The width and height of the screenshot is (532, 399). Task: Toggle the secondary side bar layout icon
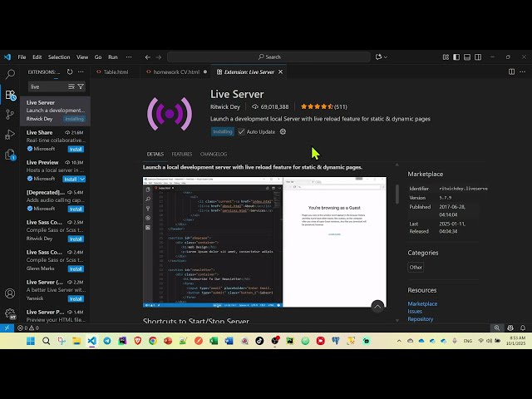[x=478, y=57]
